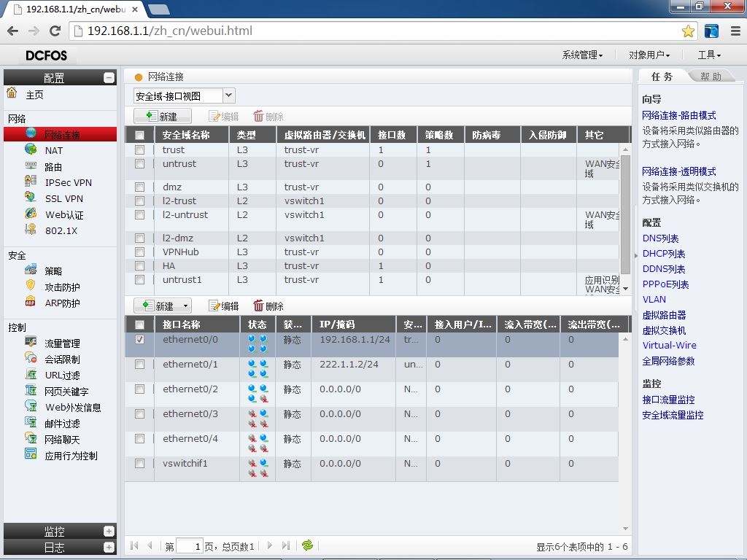Open the 网络连接-路由模式 wizard link
Image resolution: width=747 pixels, height=560 pixels.
(x=679, y=115)
